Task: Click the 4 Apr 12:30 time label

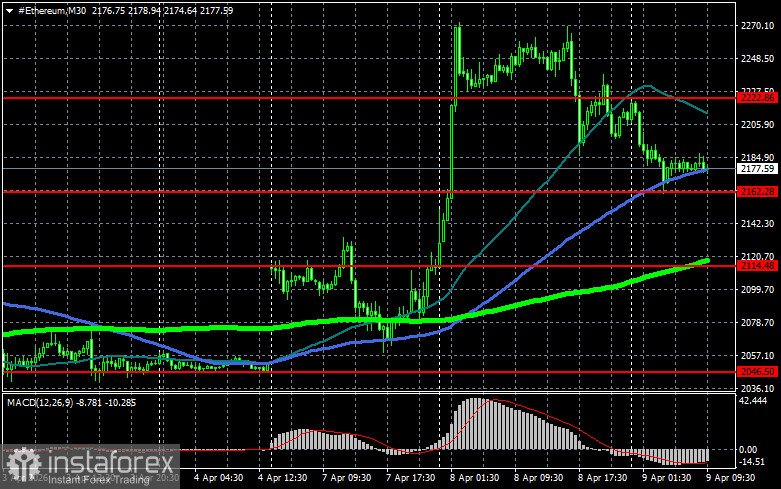Action: click(x=282, y=478)
